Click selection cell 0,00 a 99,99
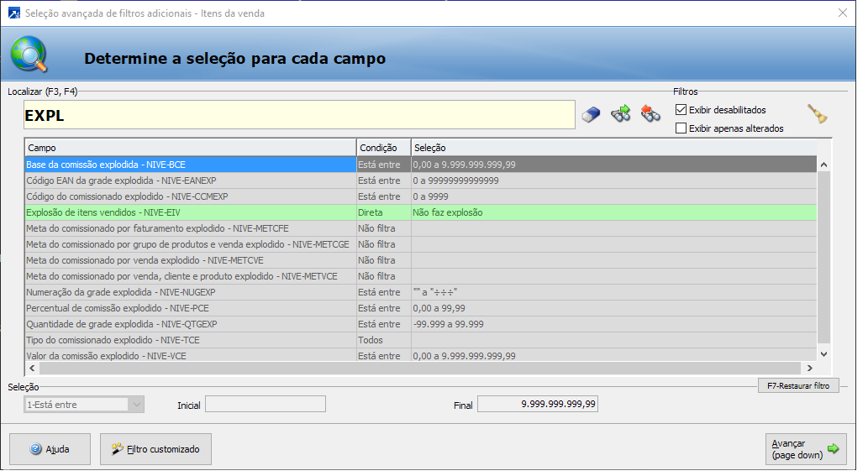Viewport: 868px width, 476px height. [x=614, y=308]
